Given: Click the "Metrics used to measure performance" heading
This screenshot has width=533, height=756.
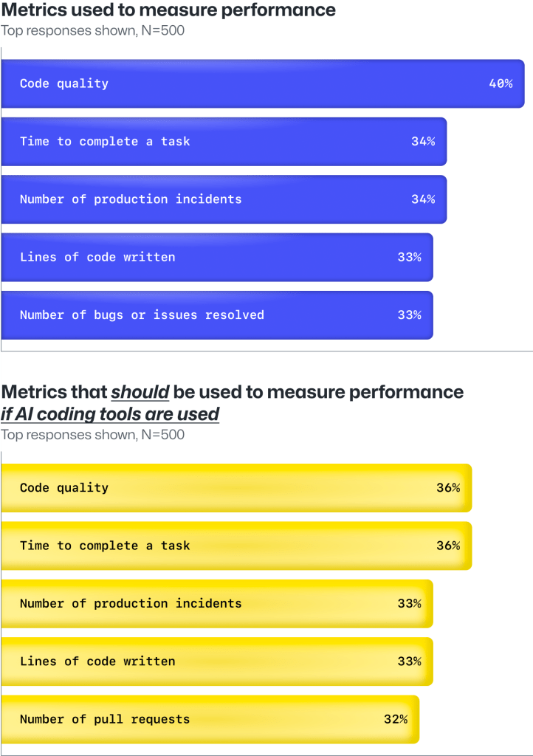Looking at the screenshot, I should (x=168, y=10).
